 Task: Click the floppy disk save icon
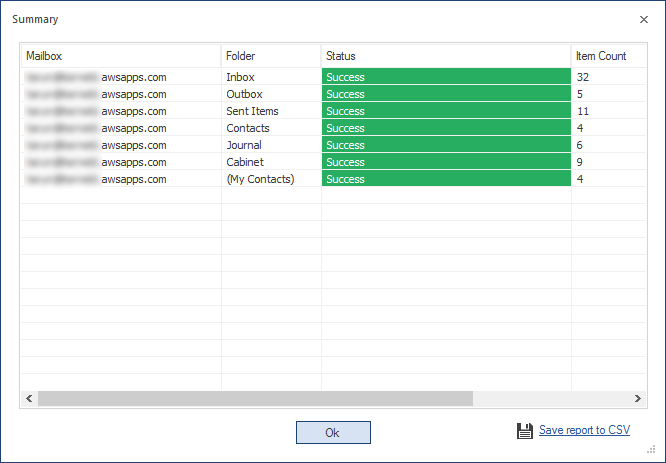(525, 431)
